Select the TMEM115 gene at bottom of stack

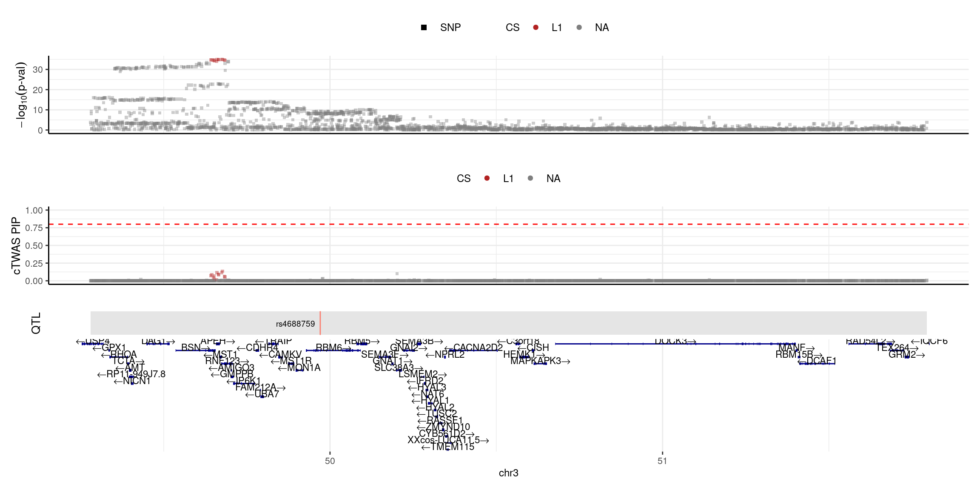452,447
